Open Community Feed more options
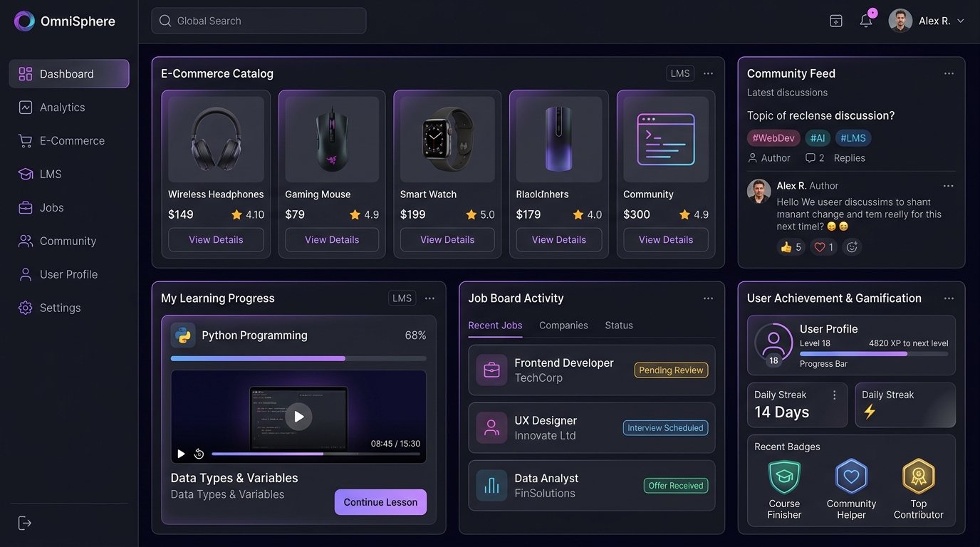Screen dimensions: 980x547 pyautogui.click(x=949, y=73)
